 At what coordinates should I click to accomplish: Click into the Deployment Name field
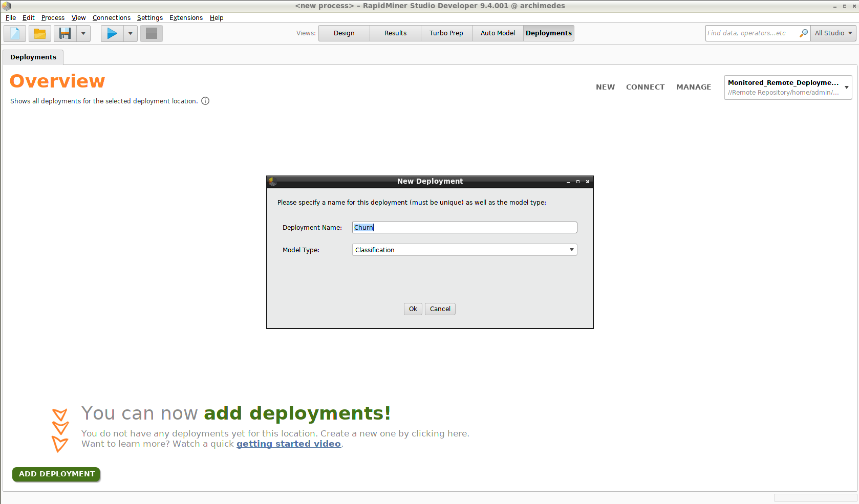coord(465,228)
